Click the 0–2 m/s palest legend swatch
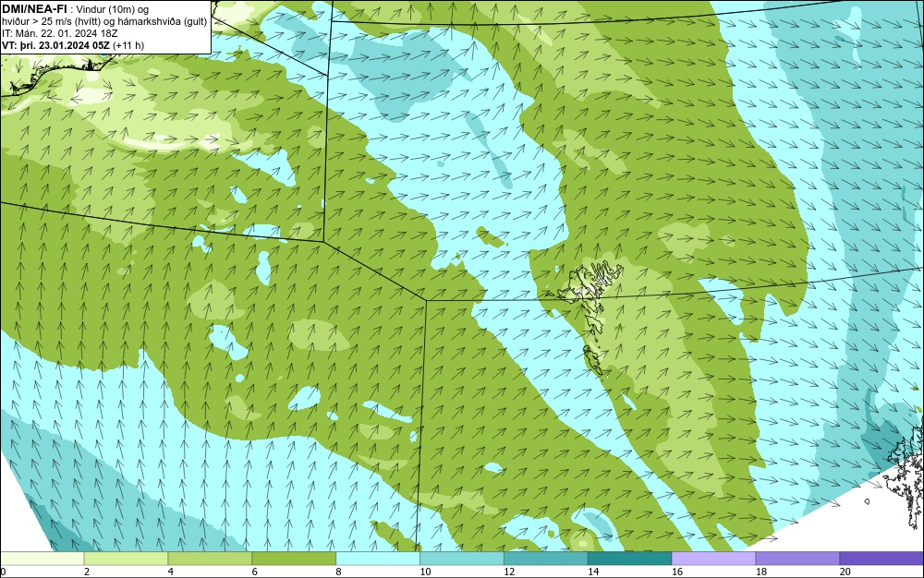The width and height of the screenshot is (924, 578). (43, 558)
